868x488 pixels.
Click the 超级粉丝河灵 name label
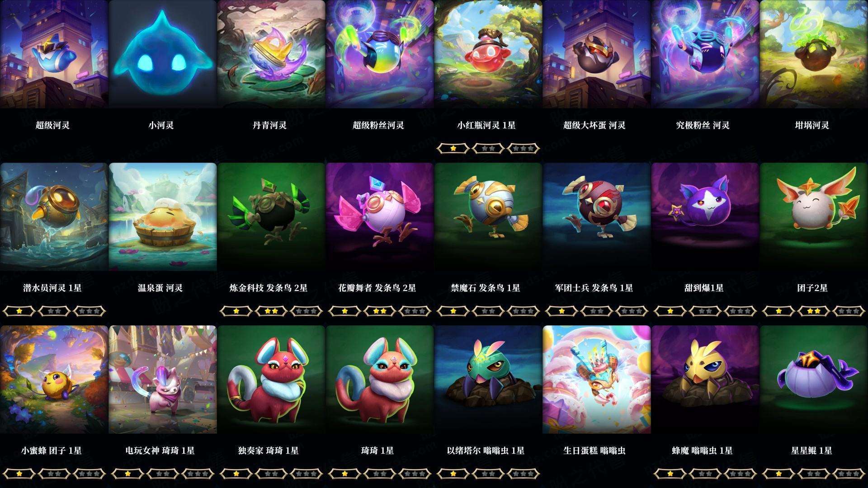pos(378,125)
